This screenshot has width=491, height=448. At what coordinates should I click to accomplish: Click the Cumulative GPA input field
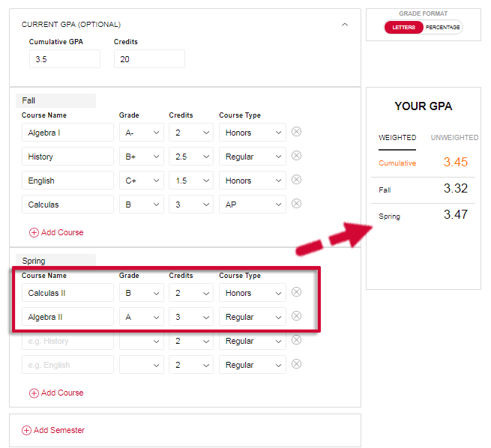pyautogui.click(x=64, y=59)
